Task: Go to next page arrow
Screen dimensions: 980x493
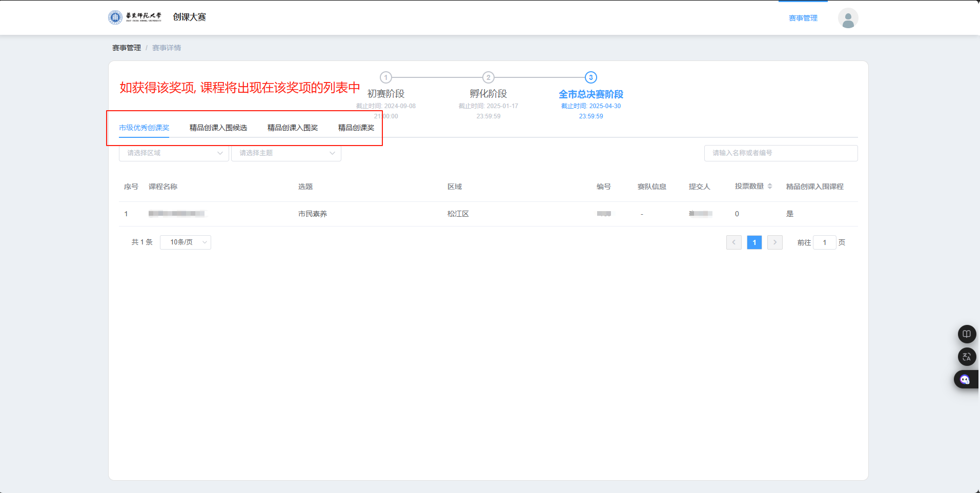Action: [x=775, y=242]
